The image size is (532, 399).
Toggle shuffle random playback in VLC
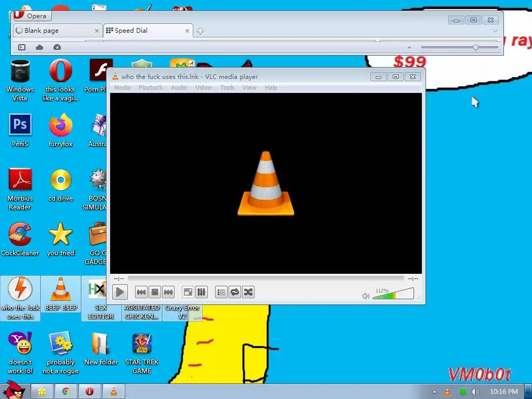point(248,292)
